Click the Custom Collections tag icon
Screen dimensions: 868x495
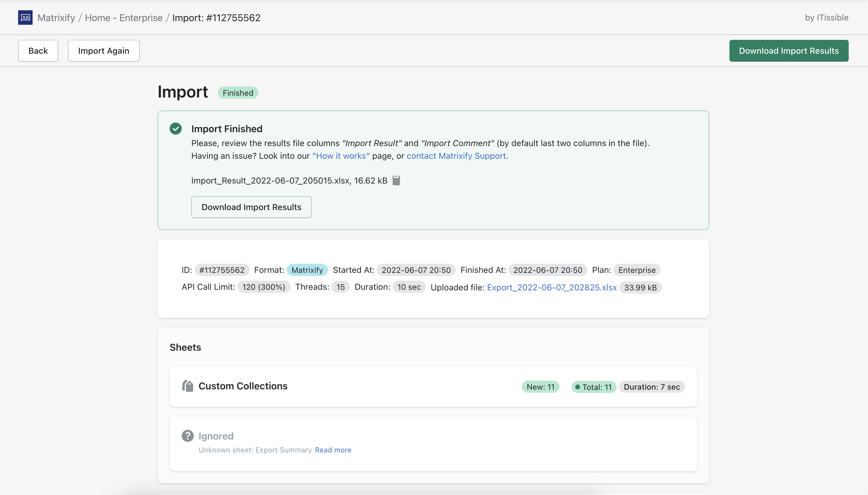[188, 386]
